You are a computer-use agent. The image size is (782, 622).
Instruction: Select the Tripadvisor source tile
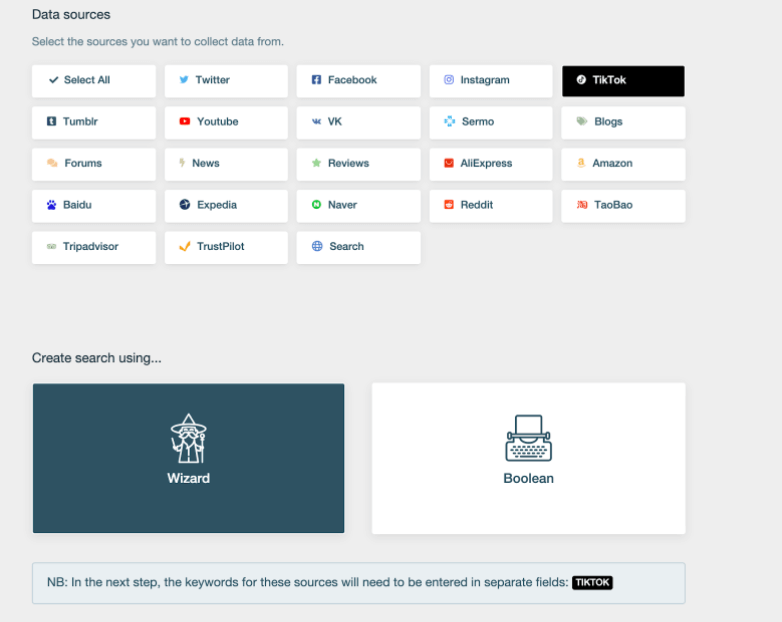point(94,247)
